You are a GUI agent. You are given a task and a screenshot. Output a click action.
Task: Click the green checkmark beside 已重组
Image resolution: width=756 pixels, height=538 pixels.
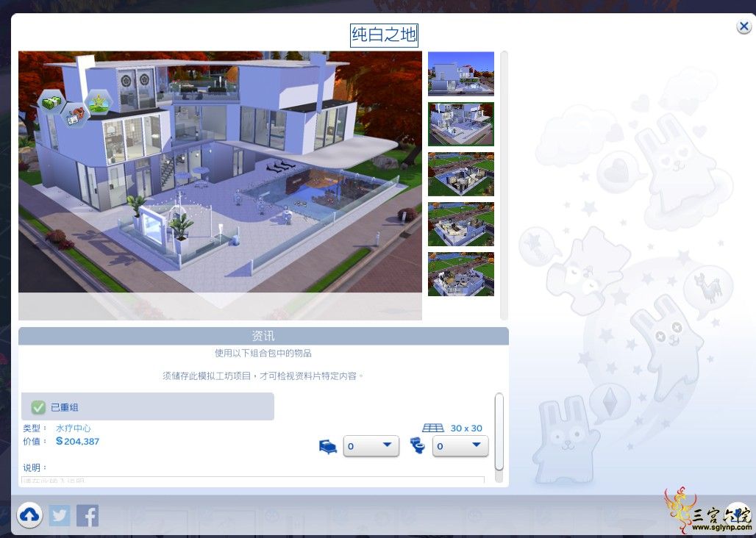click(38, 407)
